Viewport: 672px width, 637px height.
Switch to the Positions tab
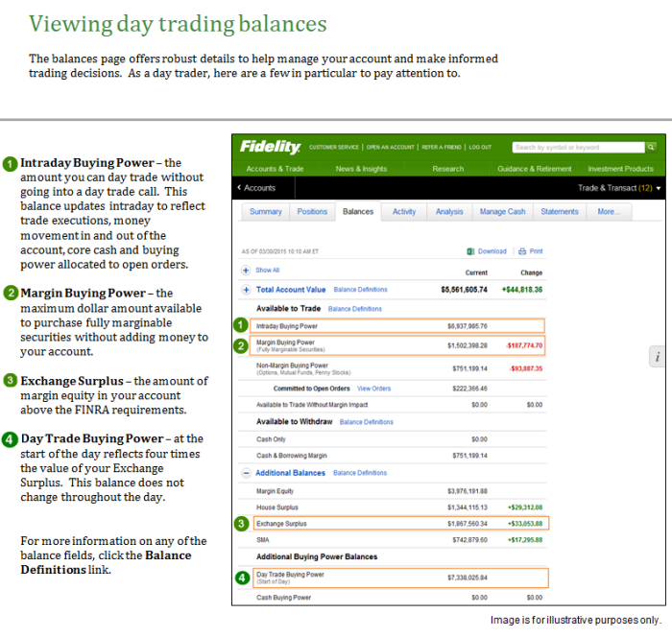pyautogui.click(x=312, y=212)
